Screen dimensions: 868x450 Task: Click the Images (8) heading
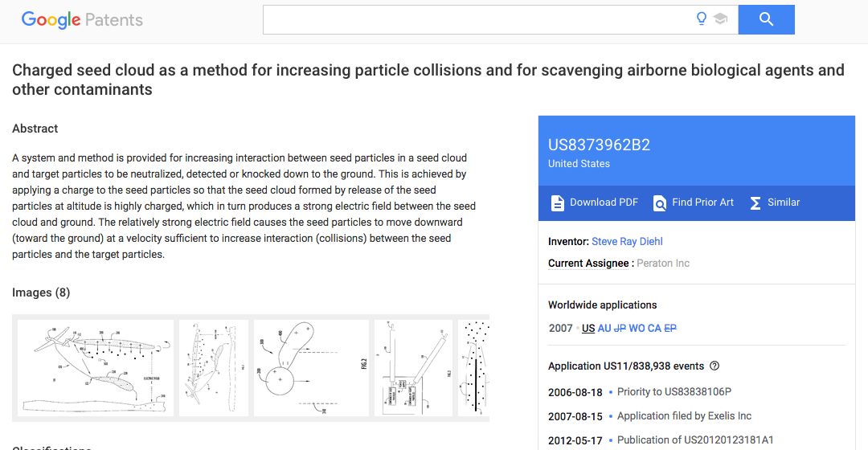click(41, 292)
